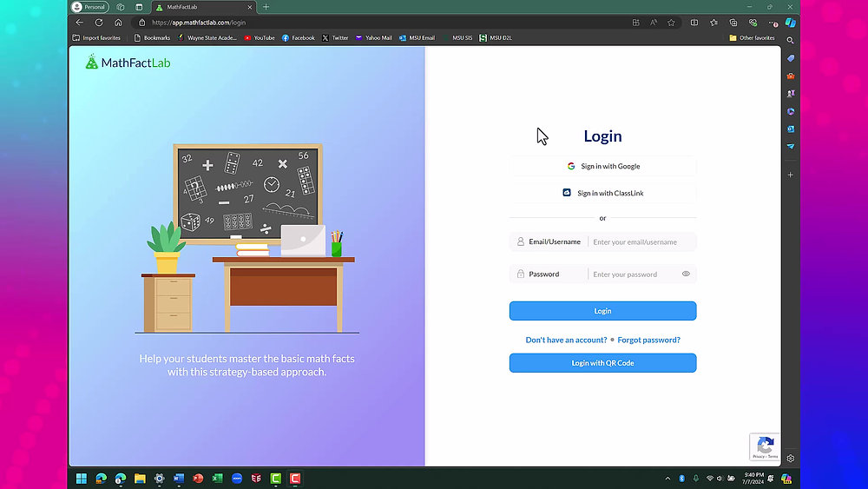The width and height of the screenshot is (868, 489).
Task: Sign in with Google button
Action: point(603,166)
